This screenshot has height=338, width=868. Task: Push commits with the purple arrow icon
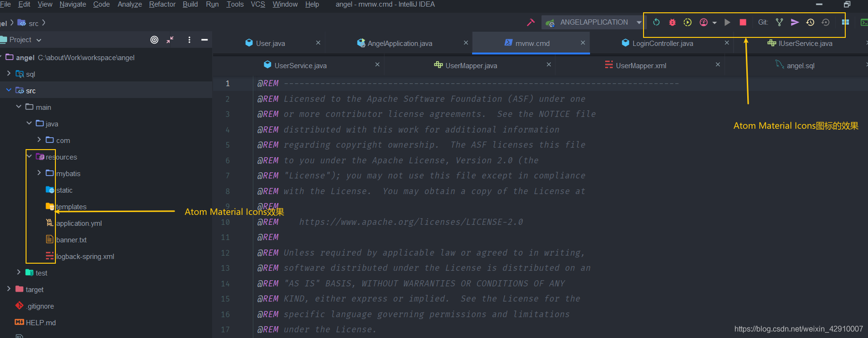coord(795,22)
